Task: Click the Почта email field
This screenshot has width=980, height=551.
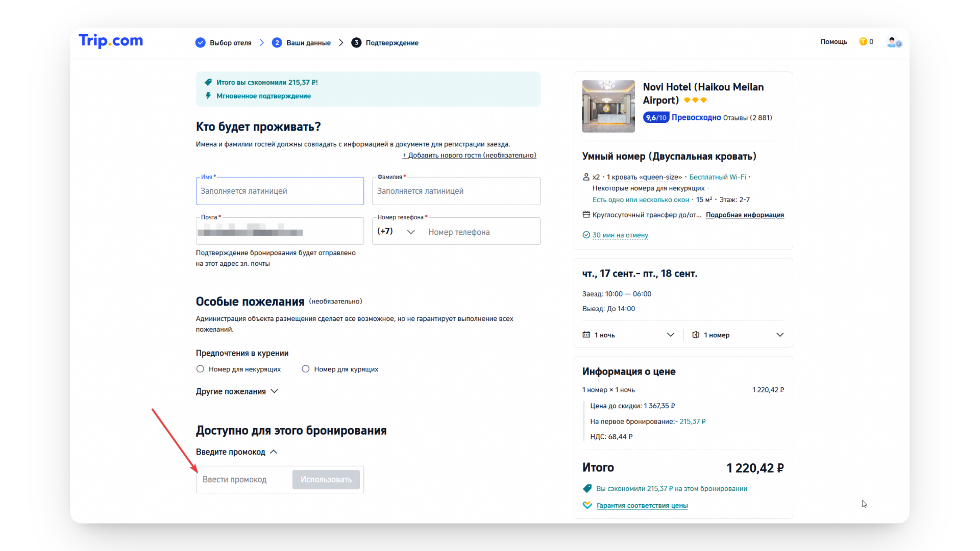Action: pyautogui.click(x=280, y=231)
